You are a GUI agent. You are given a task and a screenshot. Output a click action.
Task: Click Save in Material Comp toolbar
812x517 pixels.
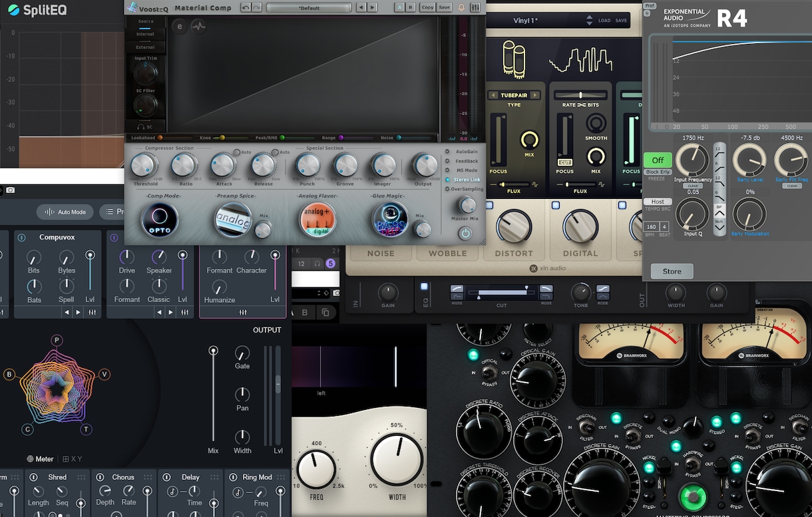click(444, 7)
